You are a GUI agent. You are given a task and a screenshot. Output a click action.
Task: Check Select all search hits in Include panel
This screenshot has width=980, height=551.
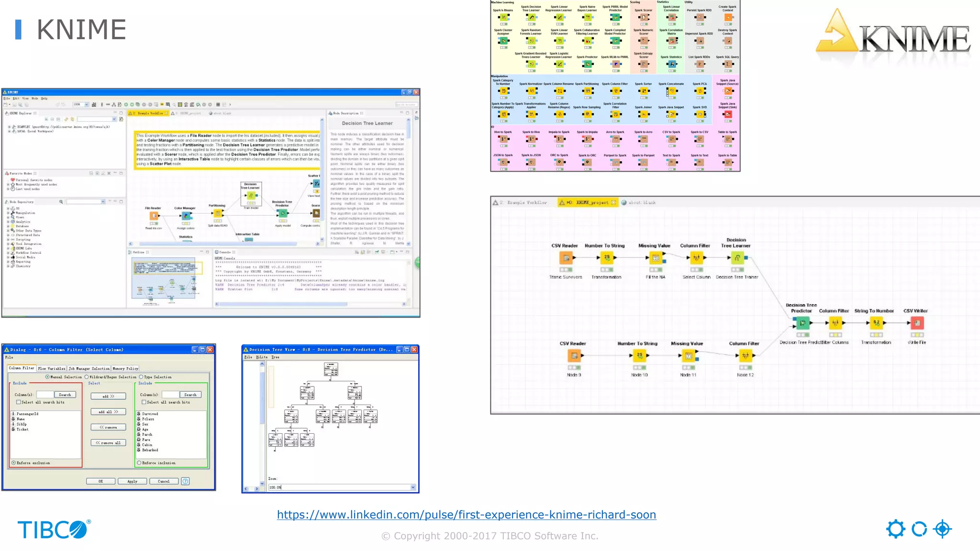point(144,402)
